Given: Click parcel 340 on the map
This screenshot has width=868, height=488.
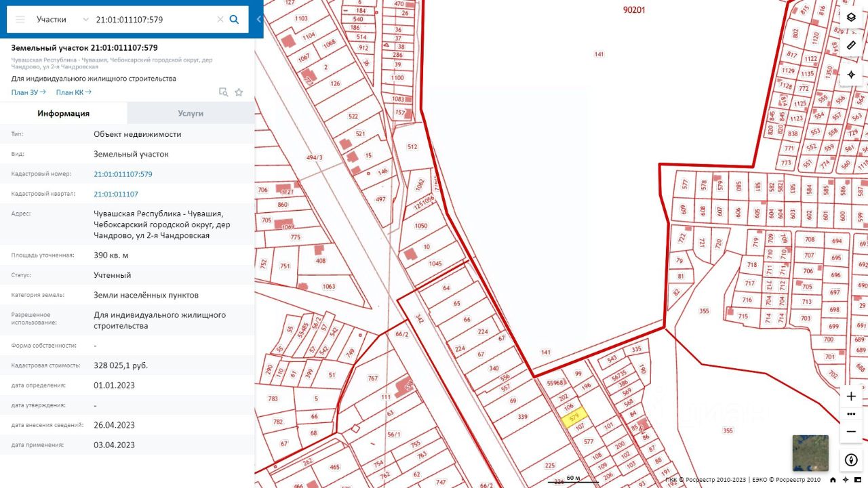Looking at the screenshot, I should pyautogui.click(x=494, y=369).
